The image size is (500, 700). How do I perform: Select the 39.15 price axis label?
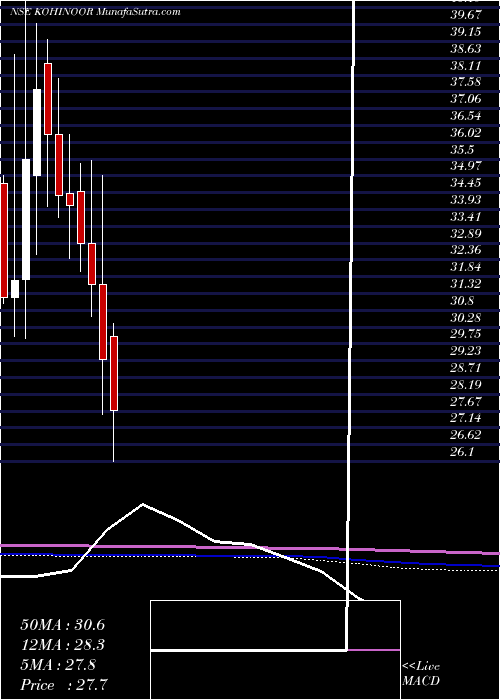466,32
